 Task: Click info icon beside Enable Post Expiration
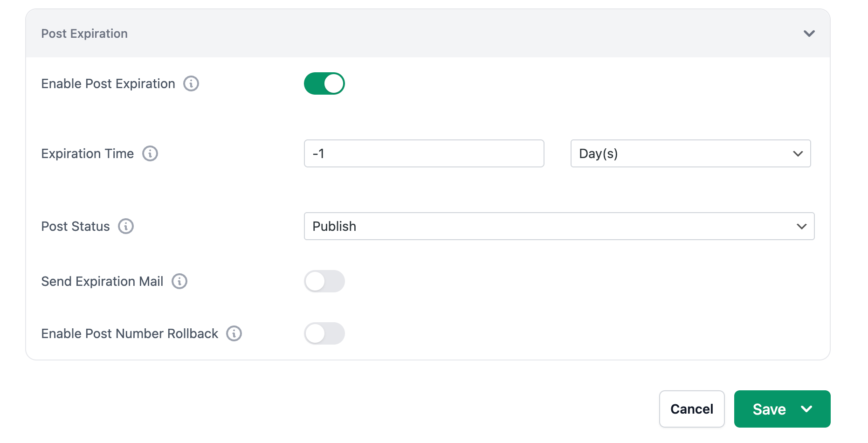point(191,84)
